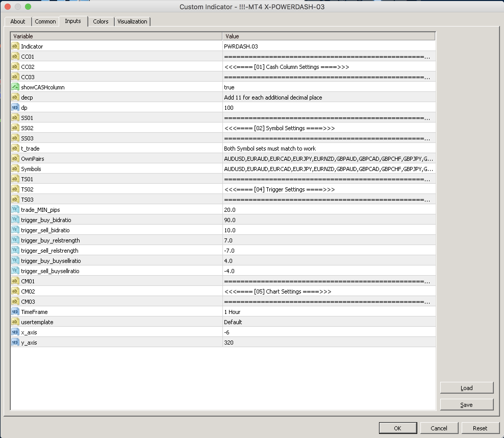The height and width of the screenshot is (438, 504).
Task: Click the boolean icon beside showCASHcolumn
Action: click(15, 87)
